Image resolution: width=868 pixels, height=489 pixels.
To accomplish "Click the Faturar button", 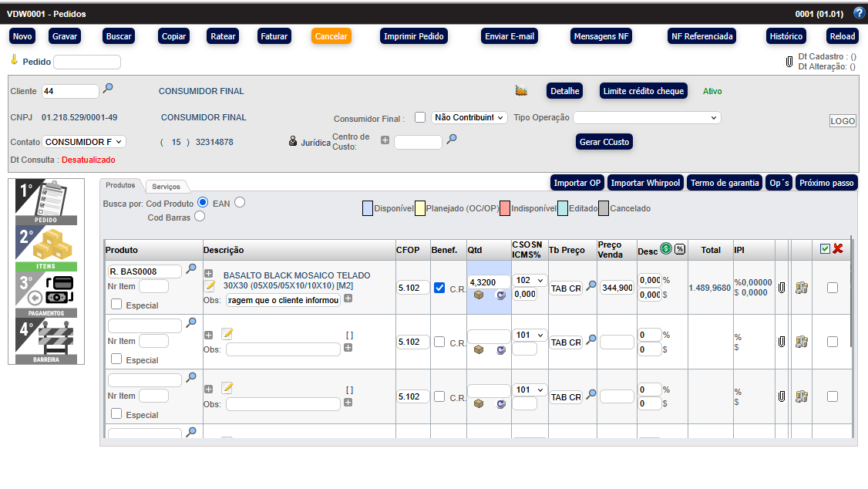I will (x=274, y=36).
